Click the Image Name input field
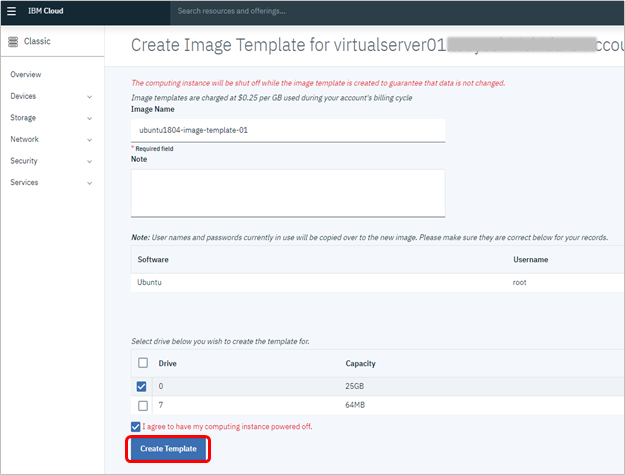The width and height of the screenshot is (625, 475). [288, 130]
